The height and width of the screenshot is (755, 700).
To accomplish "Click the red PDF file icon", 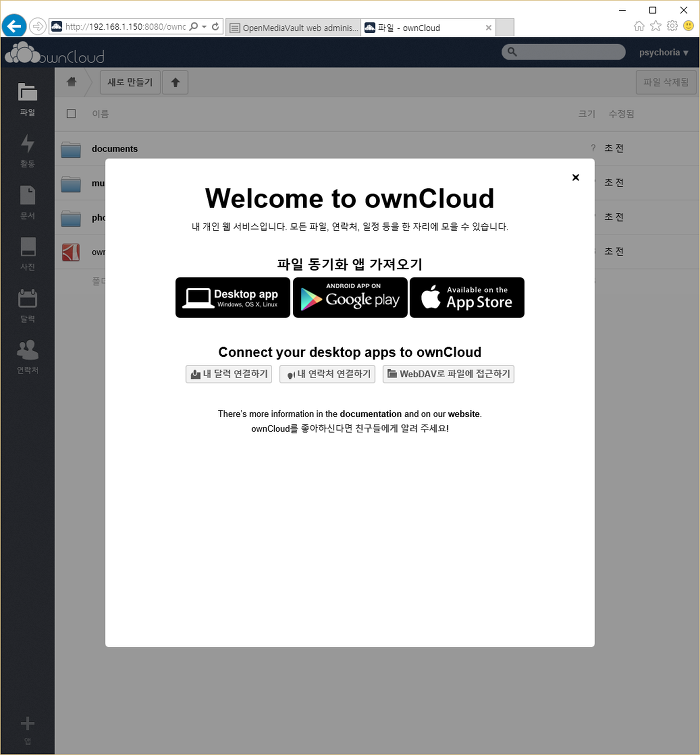I will (x=71, y=252).
